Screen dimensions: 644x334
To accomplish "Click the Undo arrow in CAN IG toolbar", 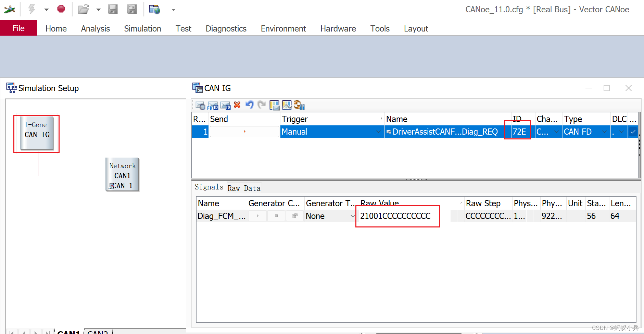I will pyautogui.click(x=250, y=105).
